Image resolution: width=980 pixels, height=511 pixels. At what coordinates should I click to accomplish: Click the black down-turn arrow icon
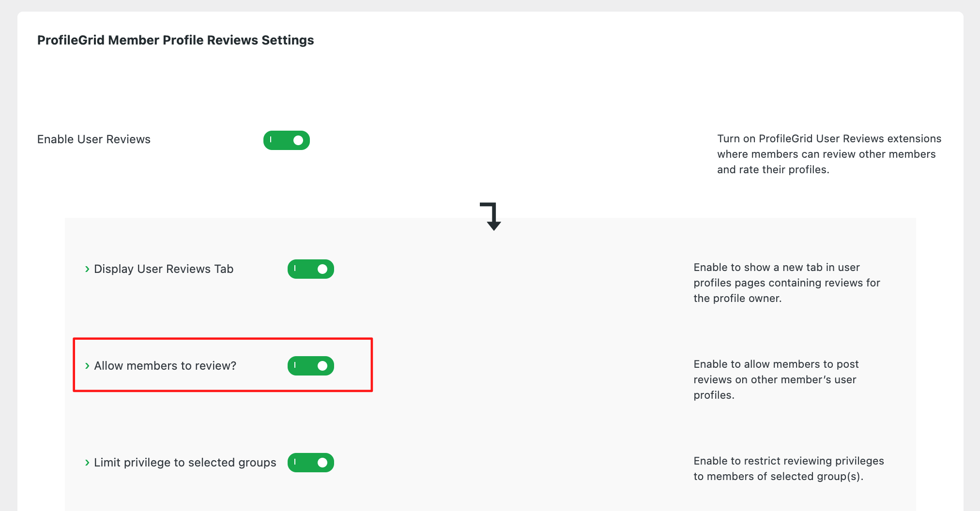[x=491, y=216]
